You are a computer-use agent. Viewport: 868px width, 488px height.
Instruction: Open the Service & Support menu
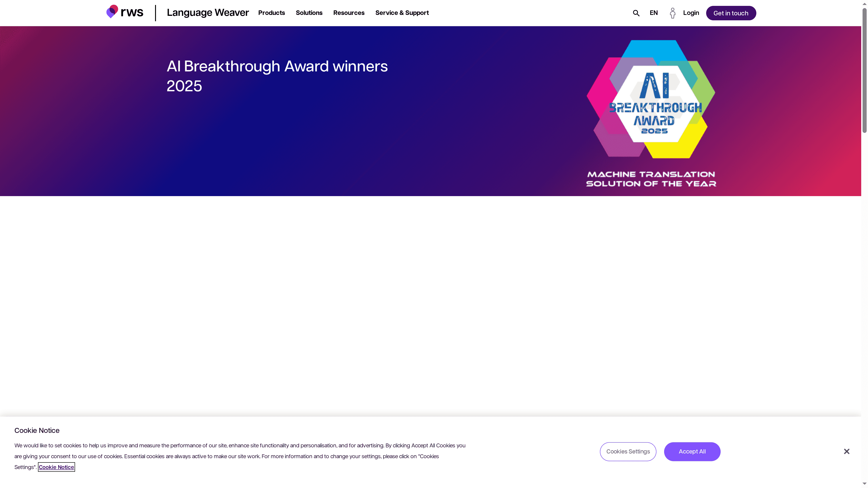(x=402, y=13)
